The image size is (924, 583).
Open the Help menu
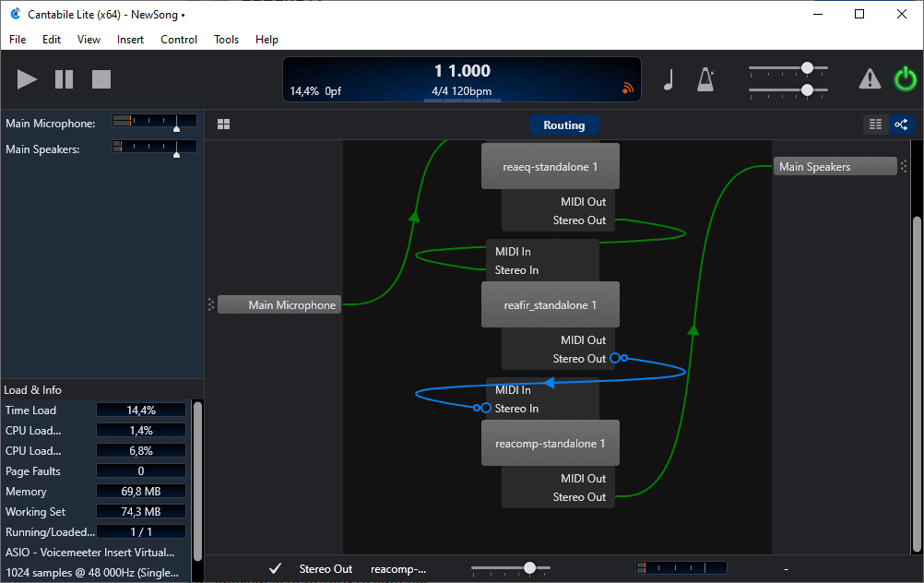click(x=267, y=40)
